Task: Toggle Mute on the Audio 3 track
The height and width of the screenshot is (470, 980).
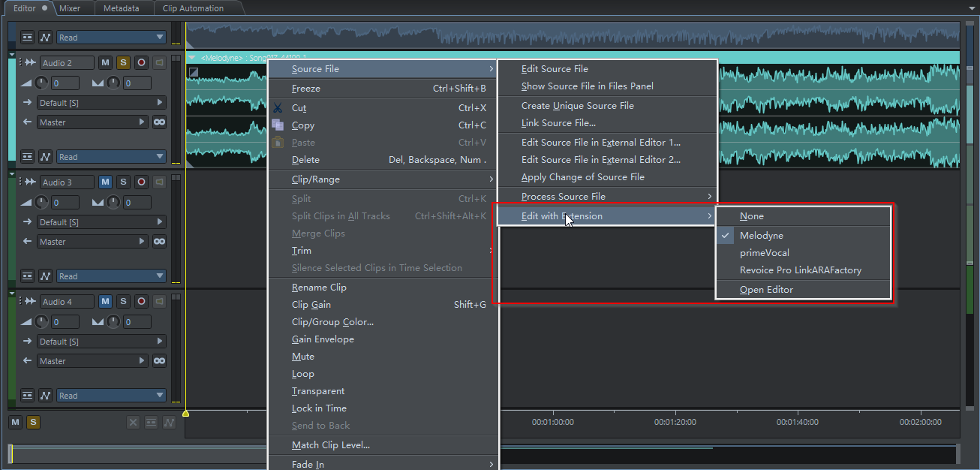Action: point(105,182)
